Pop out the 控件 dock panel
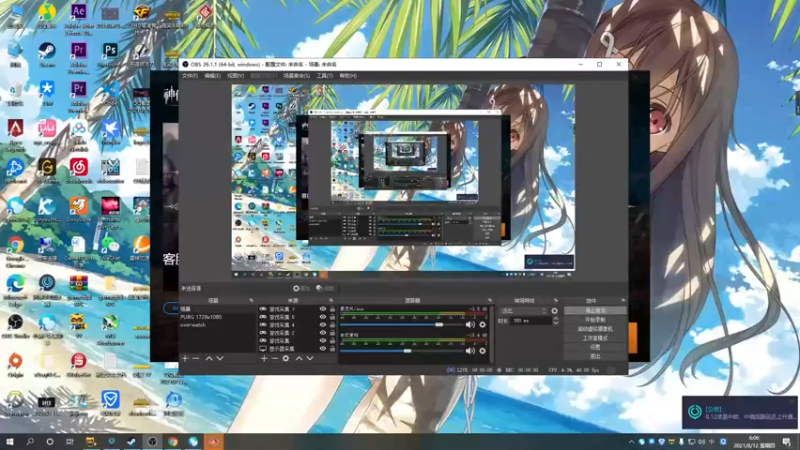Viewport: 800px width, 450px height. [623, 301]
